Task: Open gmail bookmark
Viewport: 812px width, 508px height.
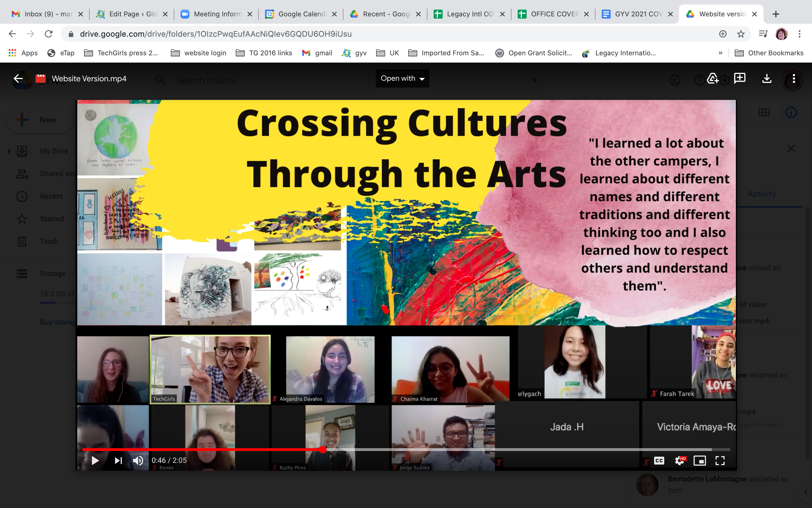Action: point(317,53)
